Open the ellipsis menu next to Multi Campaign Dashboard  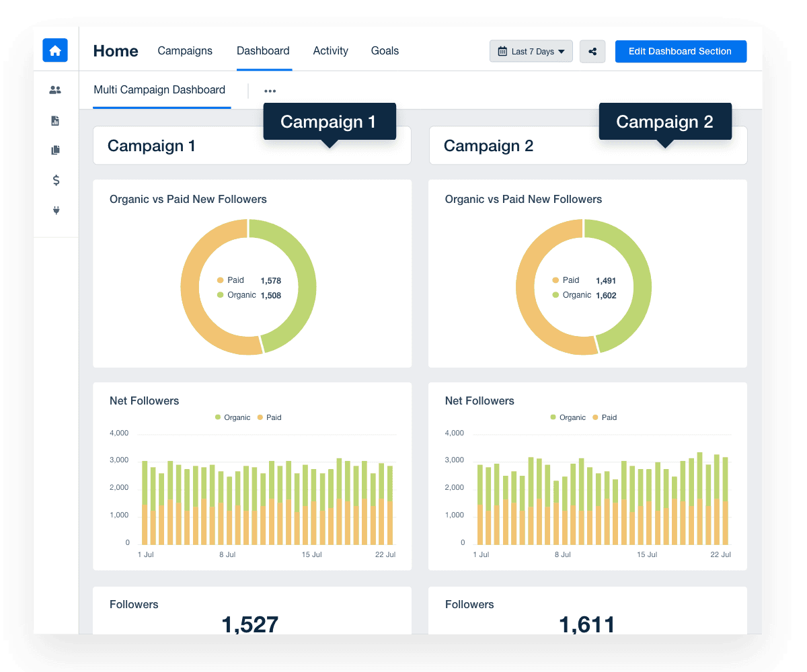(x=270, y=90)
